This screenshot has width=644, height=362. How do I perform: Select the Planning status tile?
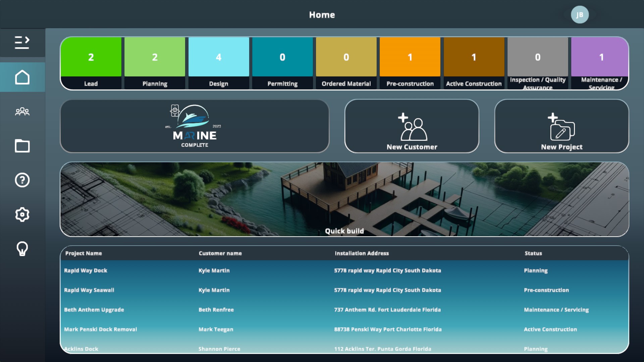(155, 63)
